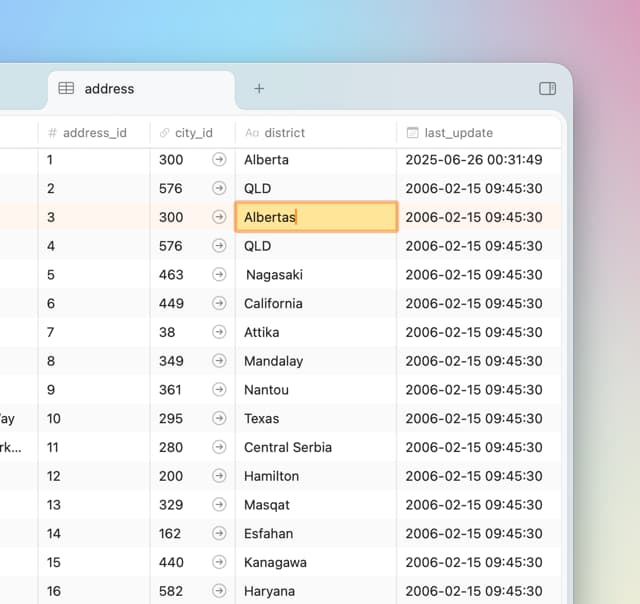Click city_id value 200

(171, 476)
